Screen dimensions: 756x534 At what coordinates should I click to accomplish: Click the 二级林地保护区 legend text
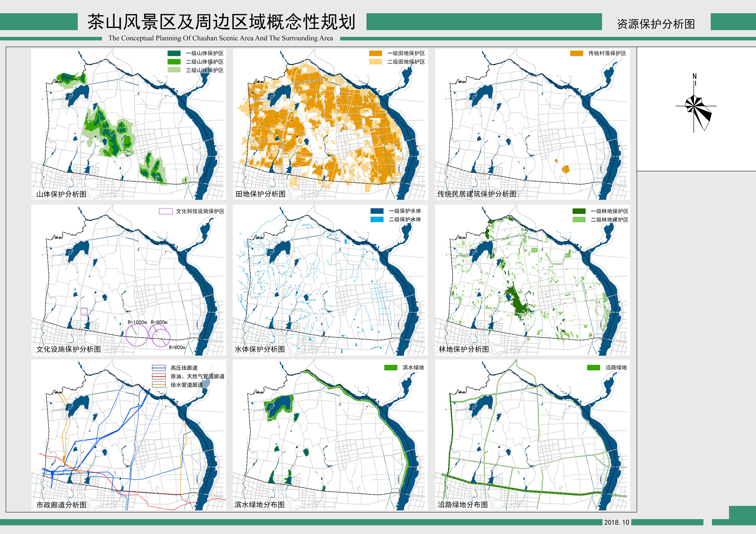(610, 220)
